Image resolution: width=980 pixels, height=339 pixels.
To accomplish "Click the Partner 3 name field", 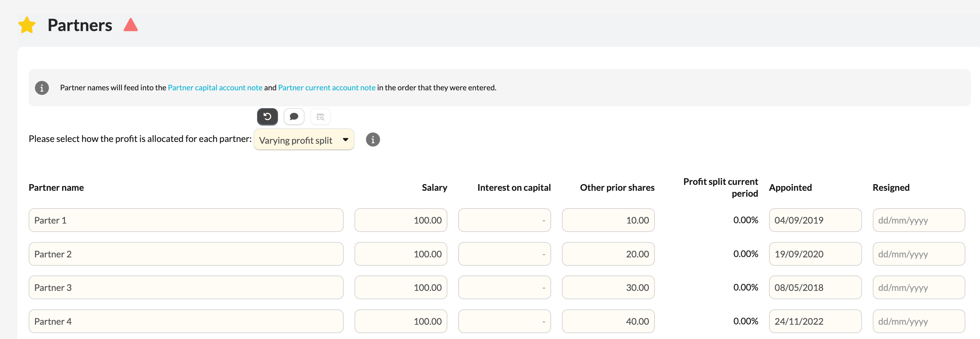I will (186, 287).
